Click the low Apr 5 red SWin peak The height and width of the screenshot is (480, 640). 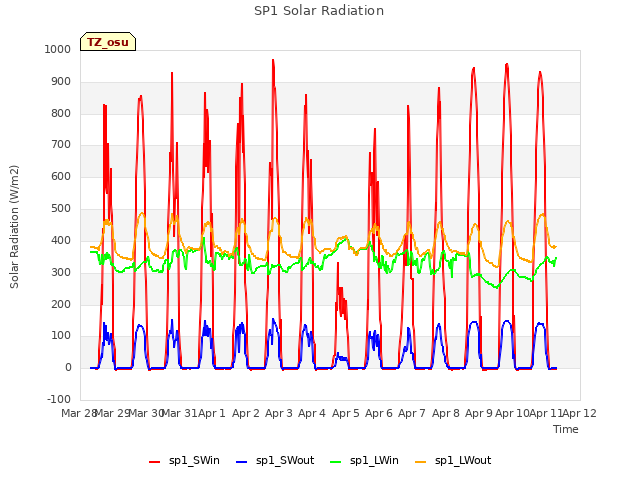point(338,264)
